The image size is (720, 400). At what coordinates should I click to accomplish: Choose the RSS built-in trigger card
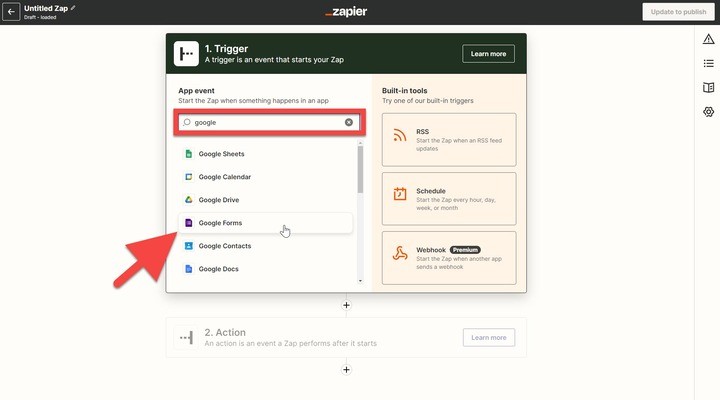click(449, 140)
